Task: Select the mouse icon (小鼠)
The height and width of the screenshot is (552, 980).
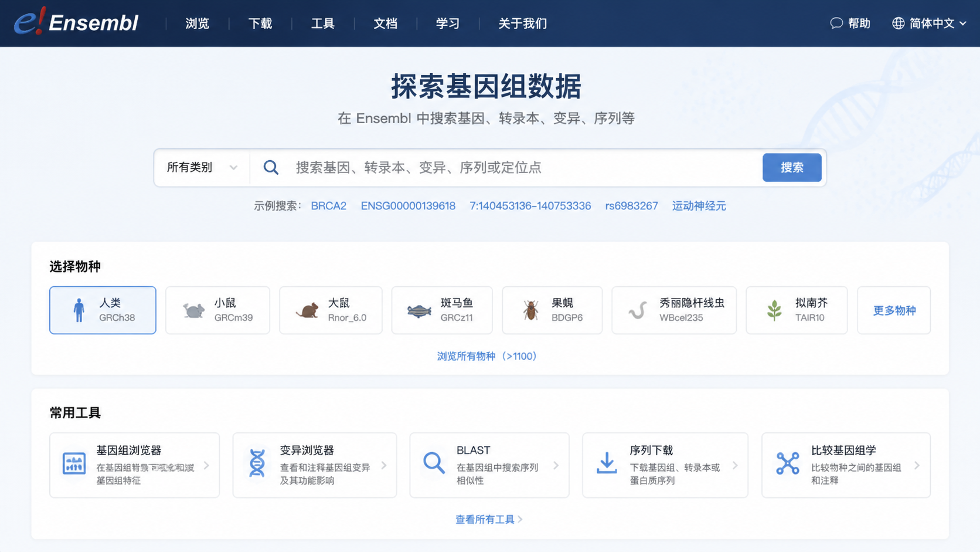Action: [193, 310]
